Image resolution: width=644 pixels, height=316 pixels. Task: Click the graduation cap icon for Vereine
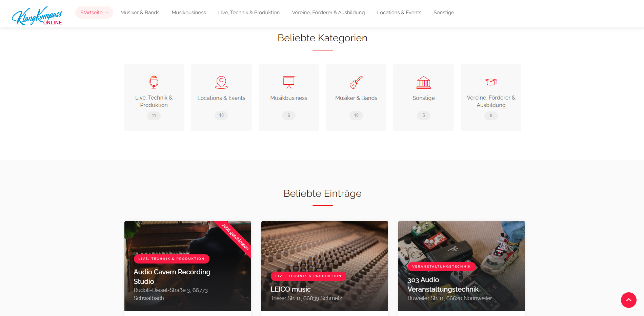[x=491, y=82]
